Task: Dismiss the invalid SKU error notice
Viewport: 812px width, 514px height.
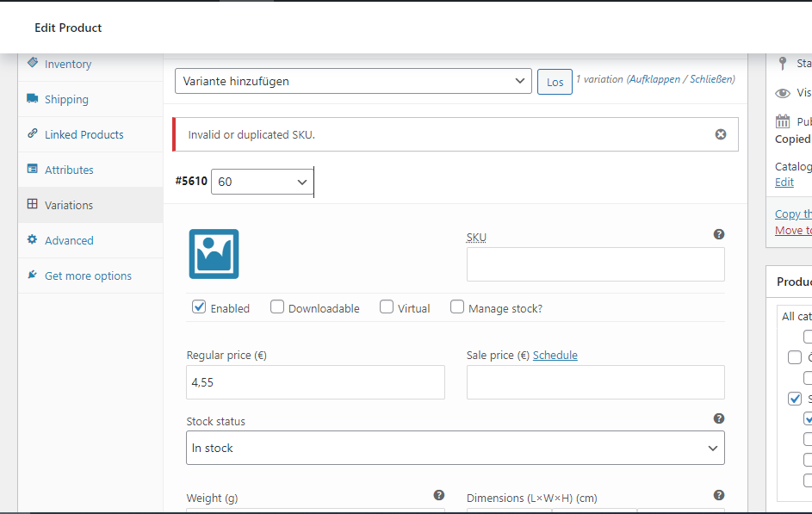Action: [x=721, y=133]
